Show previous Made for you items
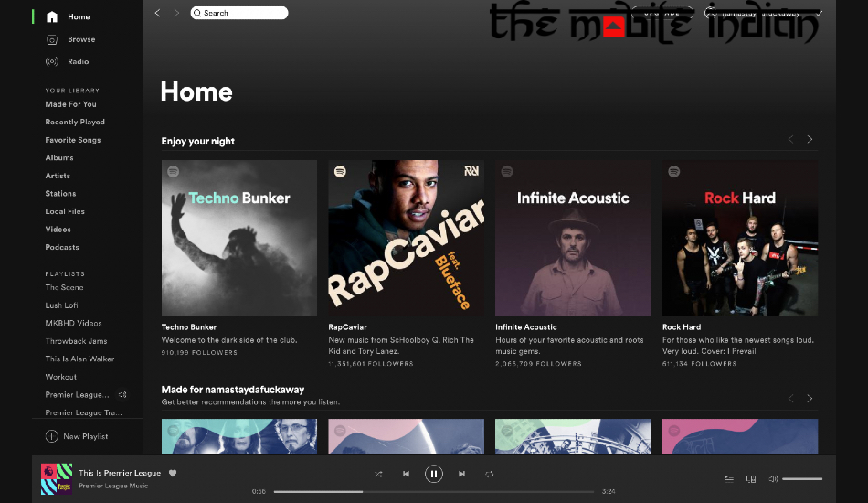868x503 pixels. (x=790, y=399)
